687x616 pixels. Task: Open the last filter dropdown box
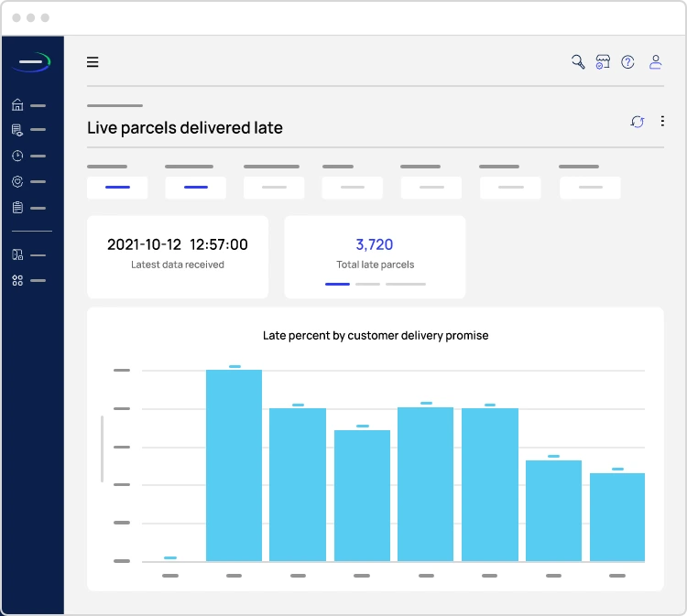click(x=590, y=188)
